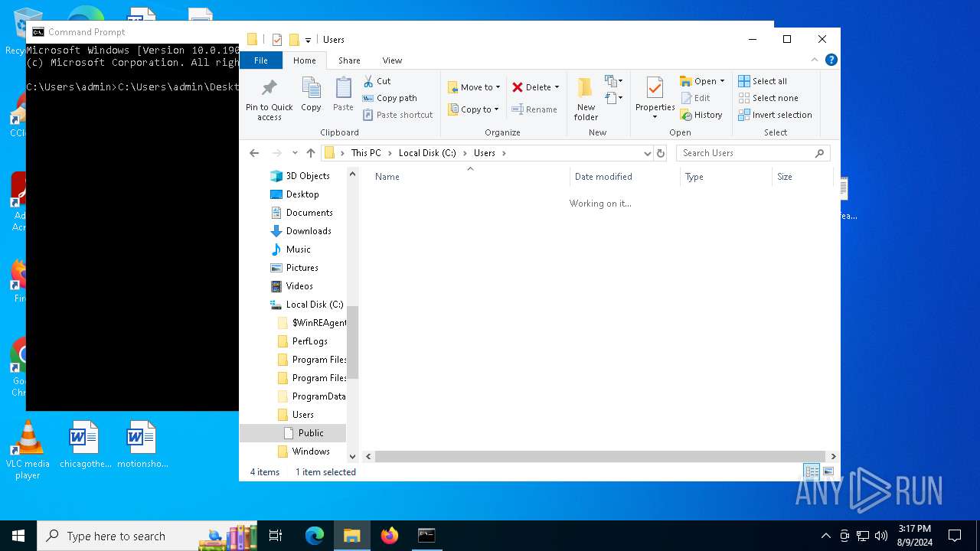Screen dimensions: 980x551
Task: Click the Copy icon in Clipboard group
Action: click(x=311, y=95)
